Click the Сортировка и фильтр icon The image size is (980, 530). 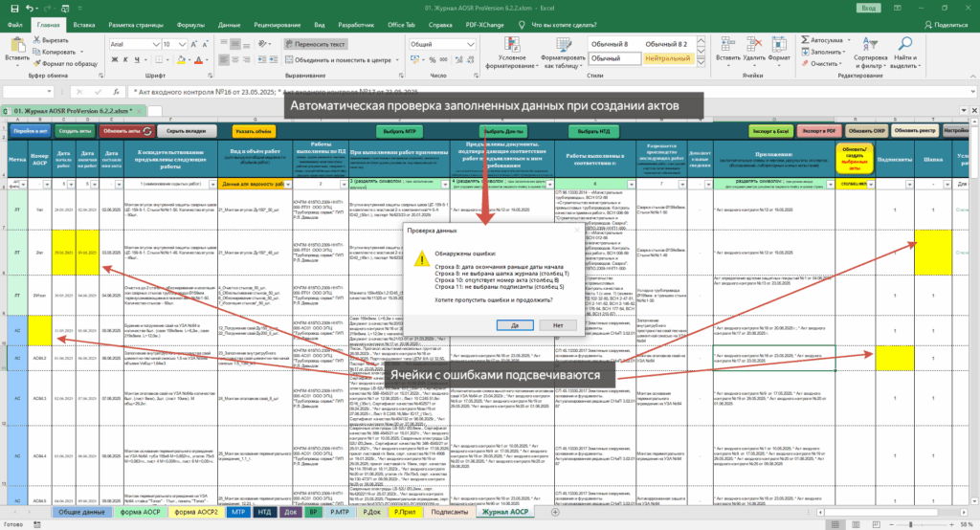(870, 44)
